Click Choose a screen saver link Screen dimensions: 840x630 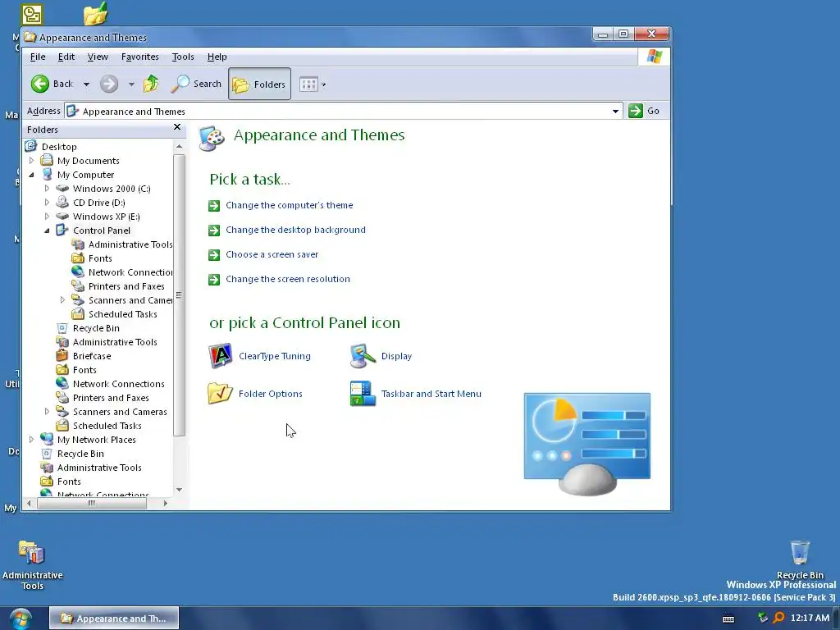pos(272,254)
